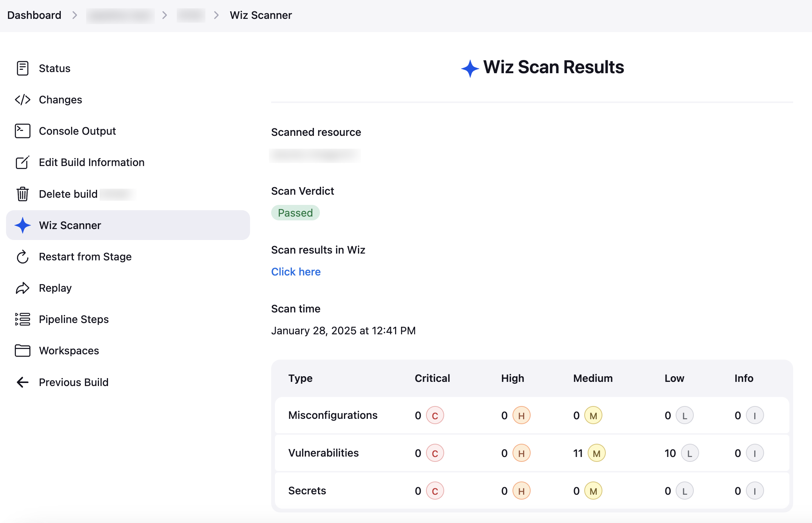Open the Status menu item
The image size is (812, 523).
pos(128,68)
